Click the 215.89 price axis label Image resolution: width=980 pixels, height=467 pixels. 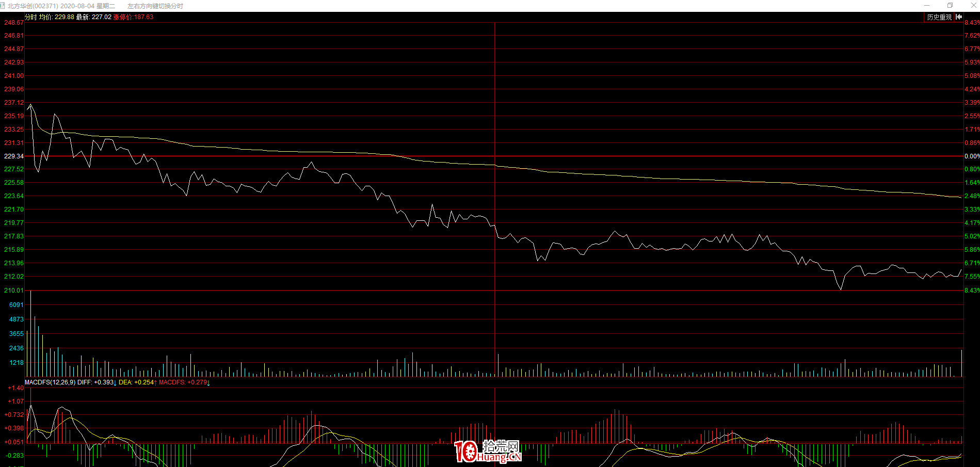pos(14,250)
